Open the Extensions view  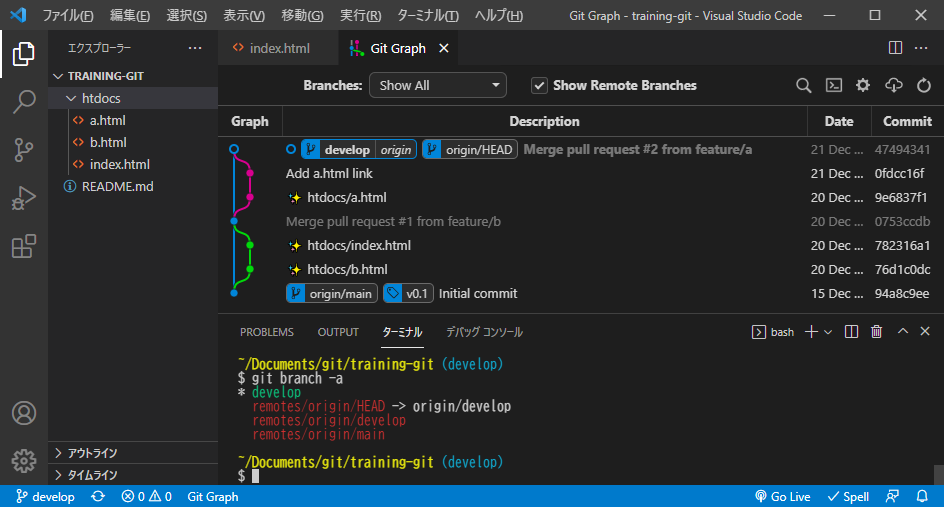pyautogui.click(x=23, y=246)
